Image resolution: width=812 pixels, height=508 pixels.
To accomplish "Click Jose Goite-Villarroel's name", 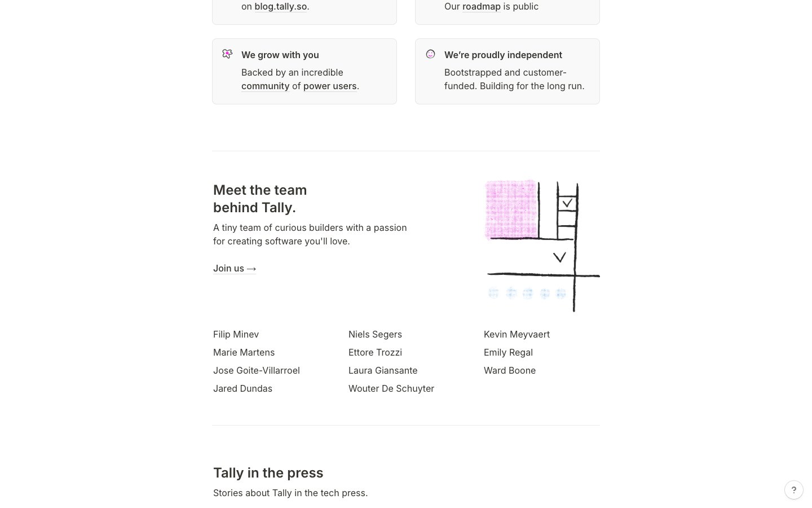I will [x=256, y=370].
